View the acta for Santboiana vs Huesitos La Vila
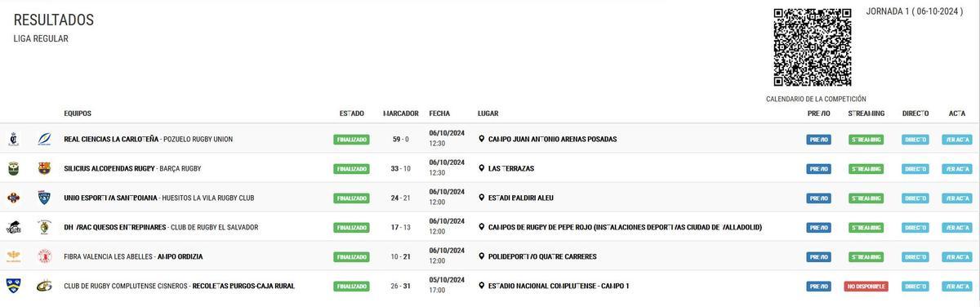980x307 pixels. (957, 198)
